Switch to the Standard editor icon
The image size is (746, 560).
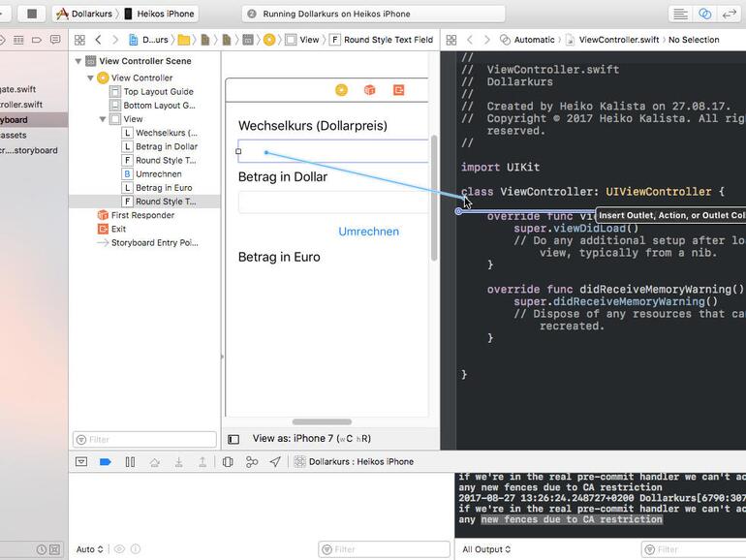coord(681,14)
